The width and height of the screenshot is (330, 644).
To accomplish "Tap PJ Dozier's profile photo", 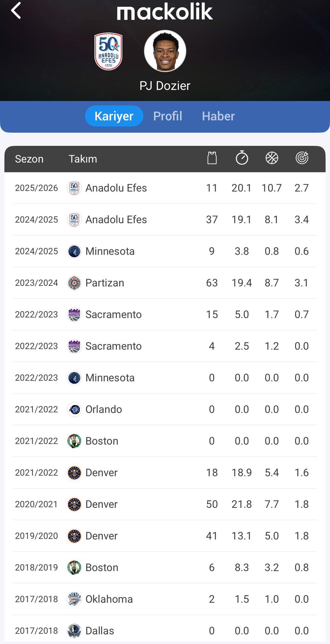I will [165, 51].
